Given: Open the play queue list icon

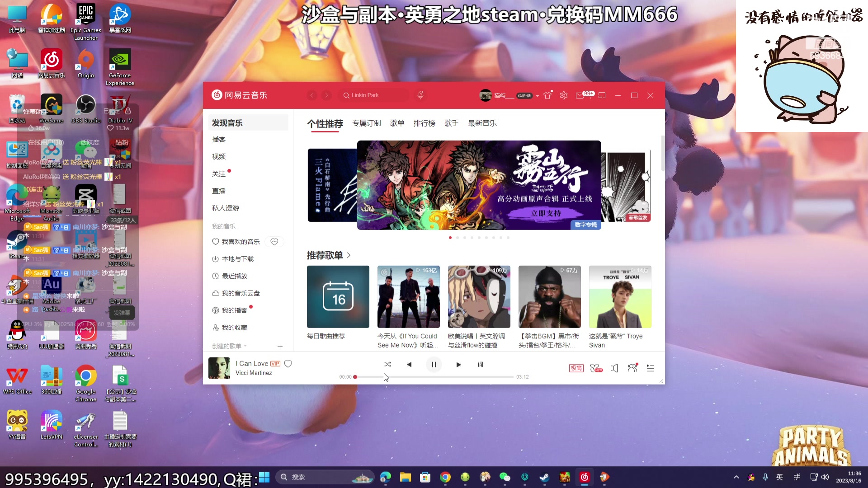Looking at the screenshot, I should coord(651,368).
